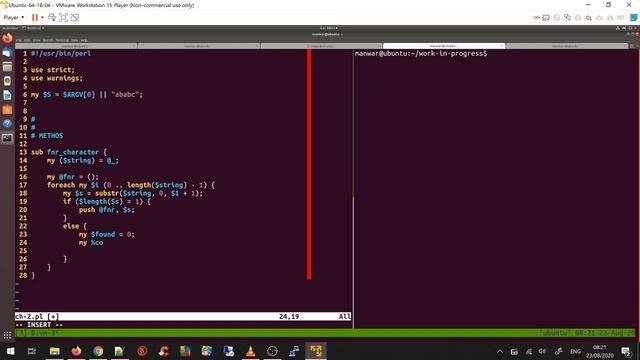The width and height of the screenshot is (640, 360).
Task: Click the tmux green status bar
Action: pos(325,333)
